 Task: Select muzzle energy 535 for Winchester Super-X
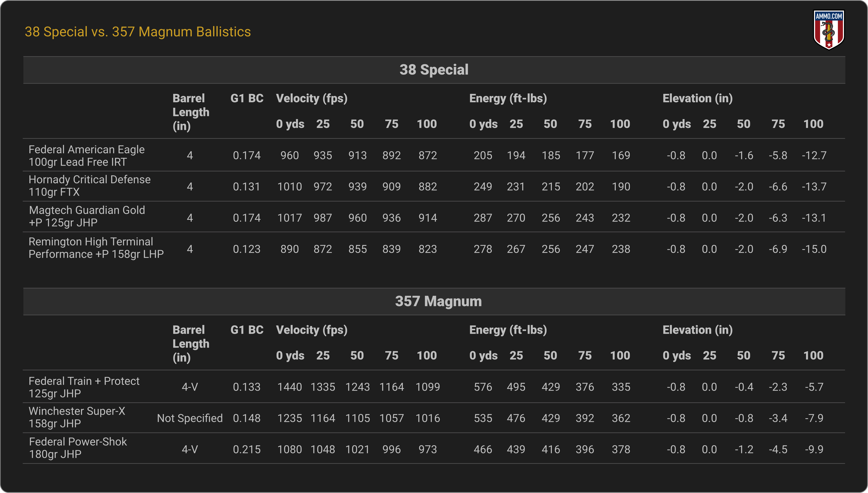tap(483, 418)
